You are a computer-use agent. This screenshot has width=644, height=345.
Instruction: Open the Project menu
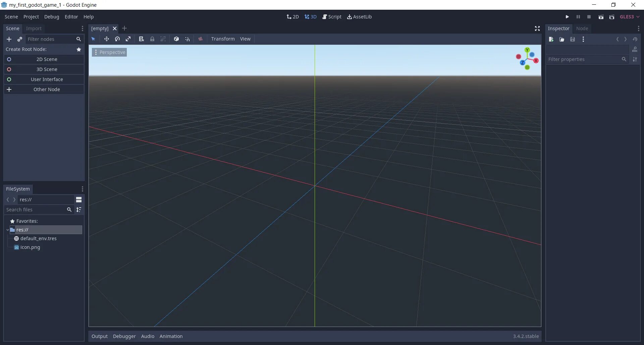[31, 17]
